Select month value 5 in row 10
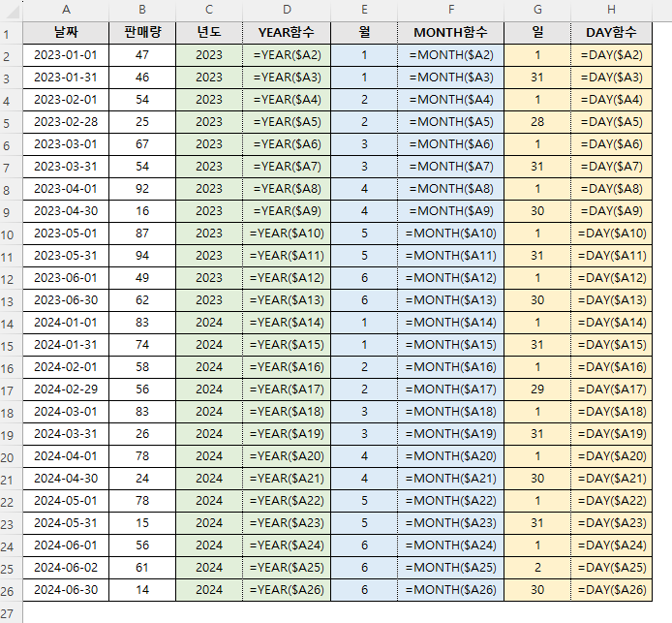This screenshot has height=623, width=672. (x=364, y=234)
